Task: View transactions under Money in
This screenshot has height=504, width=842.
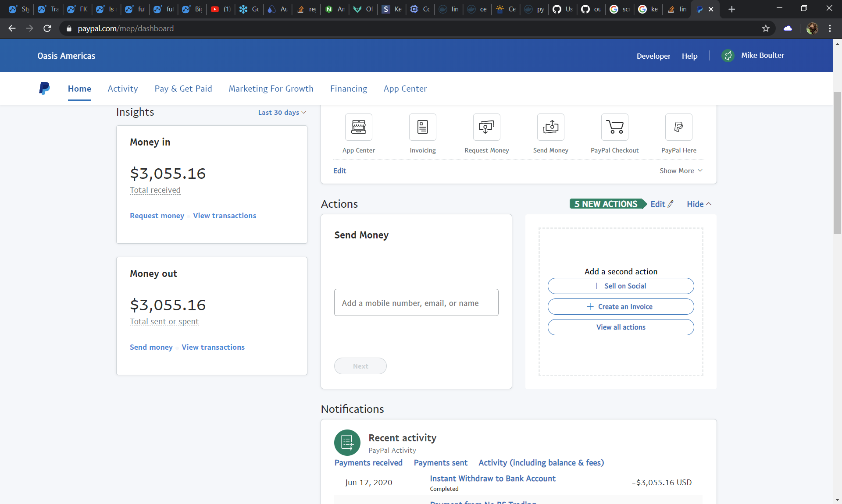Action: point(225,216)
